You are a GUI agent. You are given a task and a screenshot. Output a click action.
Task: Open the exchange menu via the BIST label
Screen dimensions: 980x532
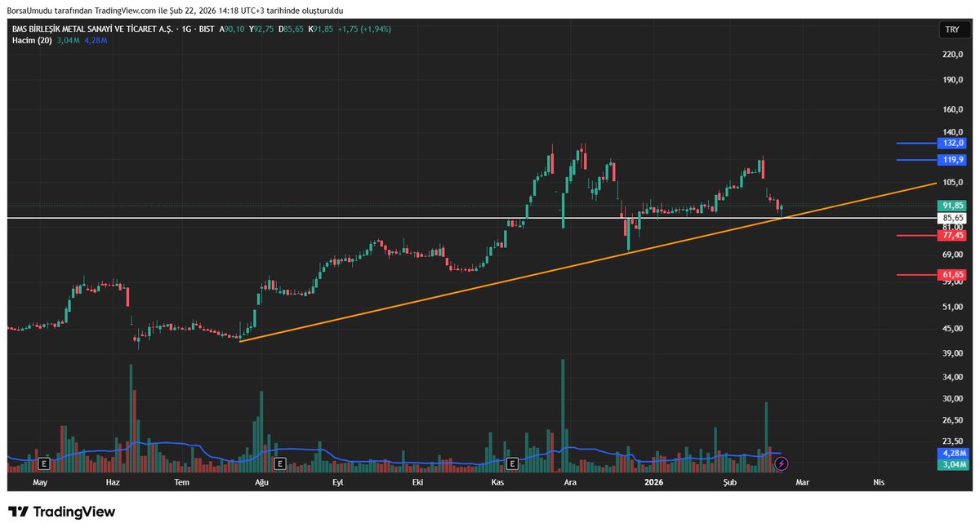tap(205, 29)
